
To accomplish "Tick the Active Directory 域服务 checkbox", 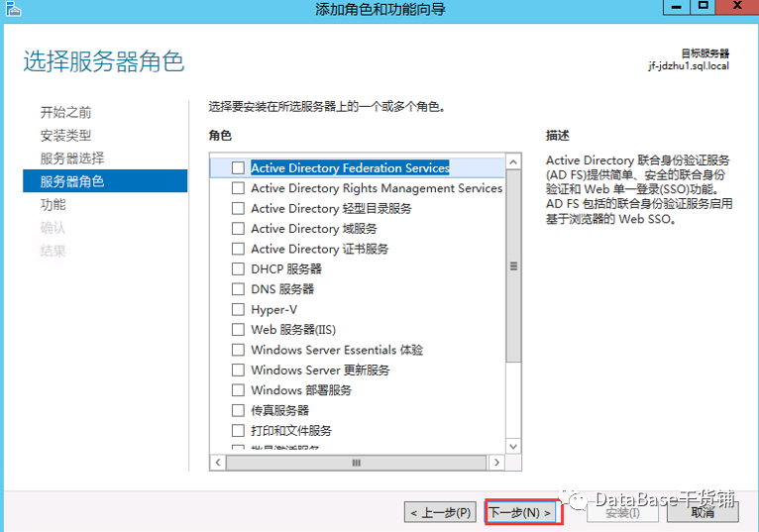I will coord(238,229).
